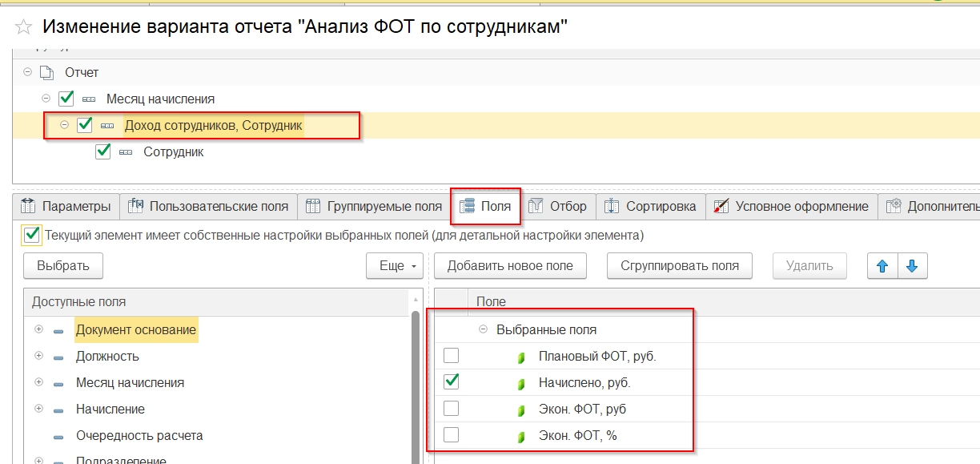Open the Группируемые поля tab
Image resolution: width=980 pixels, height=464 pixels.
click(375, 206)
